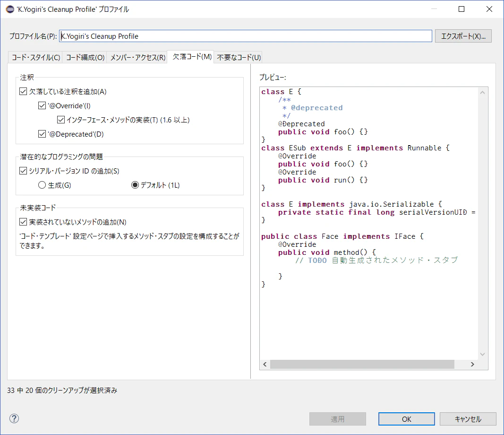The width and height of the screenshot is (504, 435).
Task: Click the プロファイル名 input field
Action: coord(246,36)
